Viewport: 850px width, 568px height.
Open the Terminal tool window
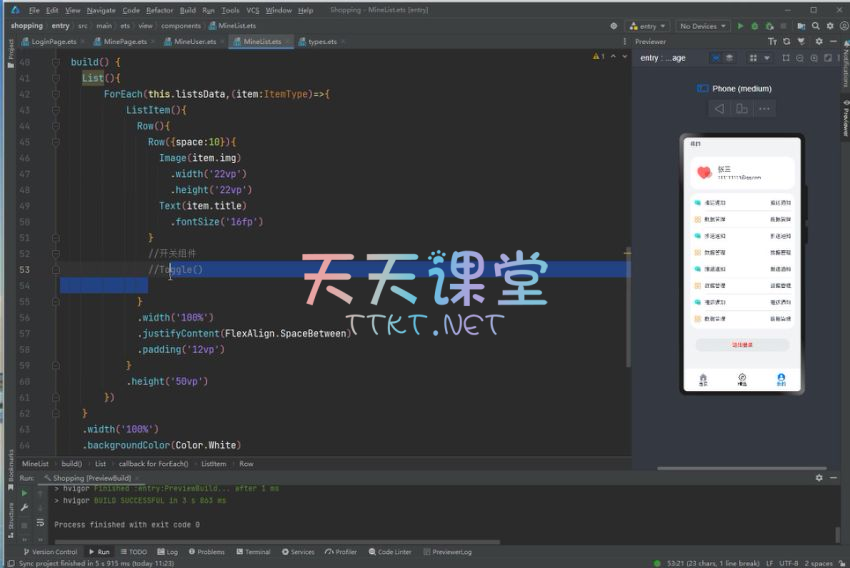pyautogui.click(x=254, y=551)
